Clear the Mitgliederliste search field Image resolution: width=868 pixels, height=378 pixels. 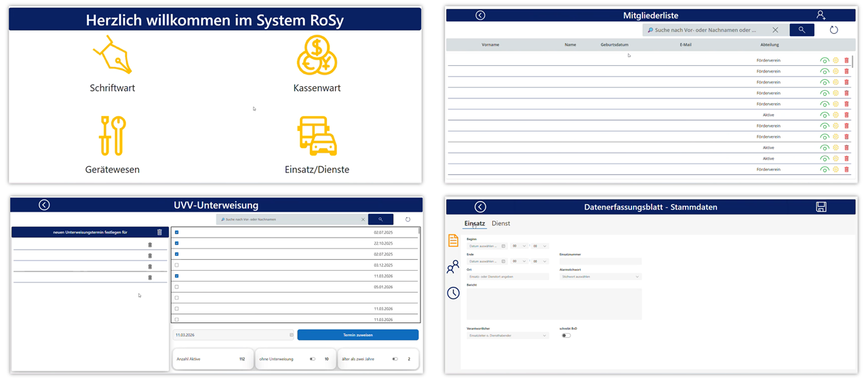[x=775, y=30]
